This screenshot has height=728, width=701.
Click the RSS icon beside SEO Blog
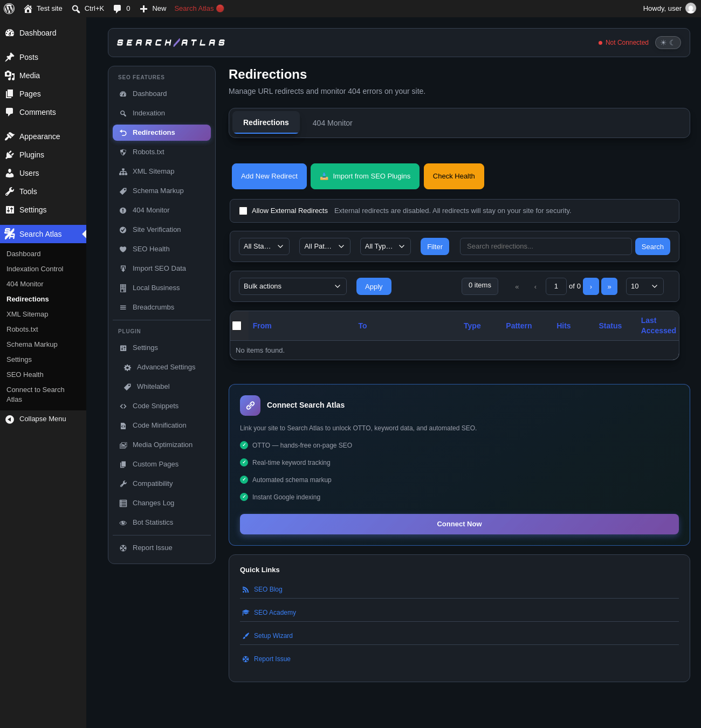(245, 589)
